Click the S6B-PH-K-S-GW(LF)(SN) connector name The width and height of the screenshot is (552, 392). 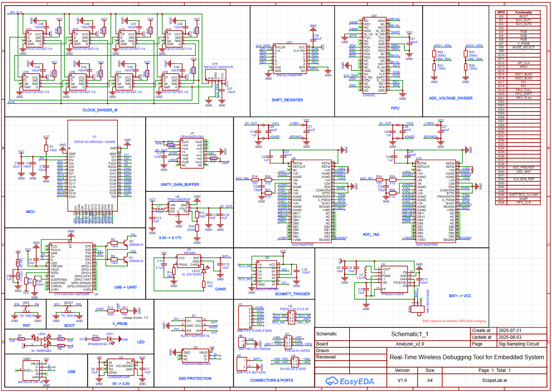click(255, 331)
